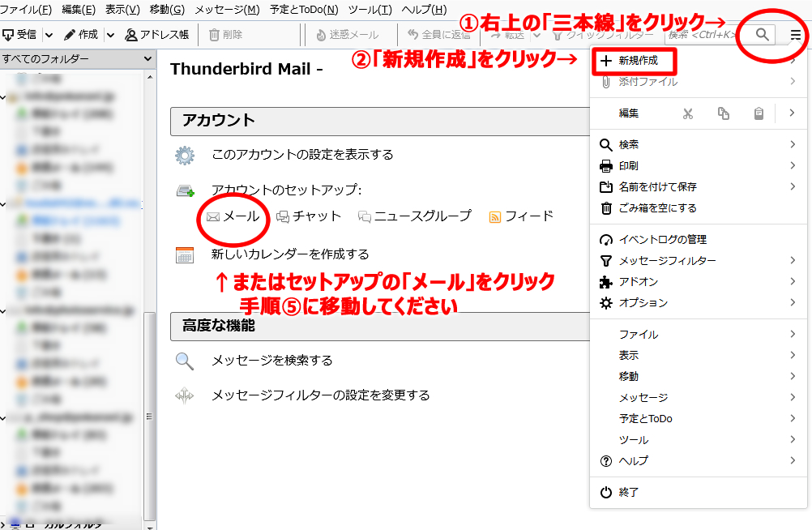Open the すべてのフォルダー folder view dropdown
This screenshot has height=530, width=812.
77,58
